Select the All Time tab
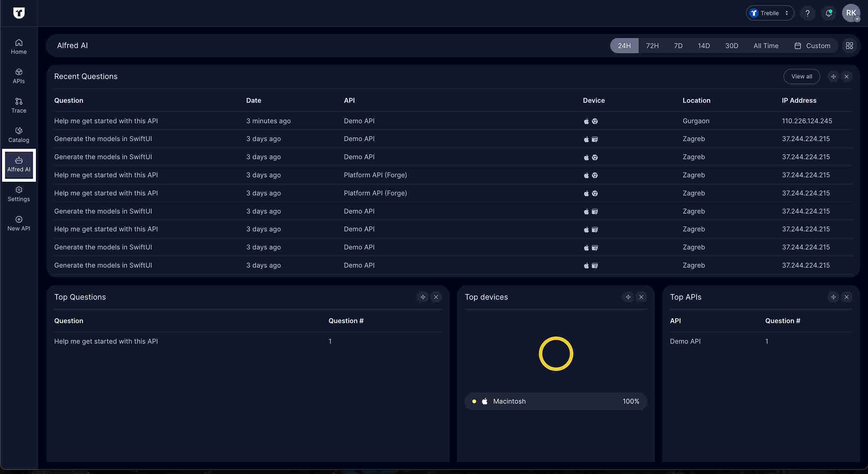Image resolution: width=868 pixels, height=474 pixels. (766, 45)
